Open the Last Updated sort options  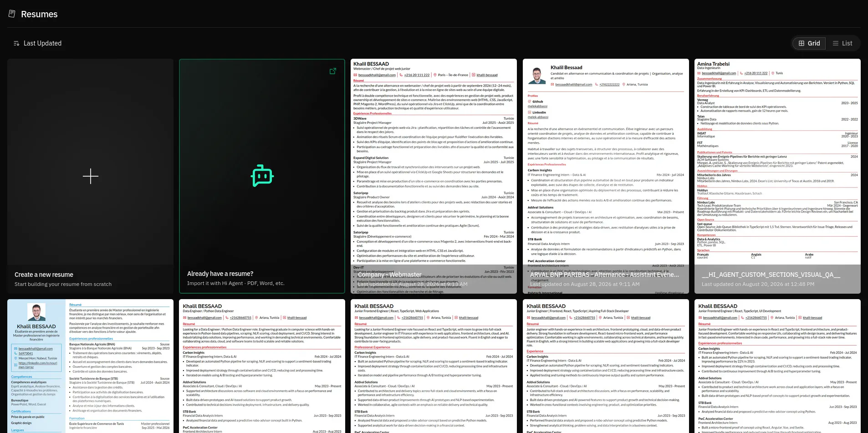pos(37,43)
